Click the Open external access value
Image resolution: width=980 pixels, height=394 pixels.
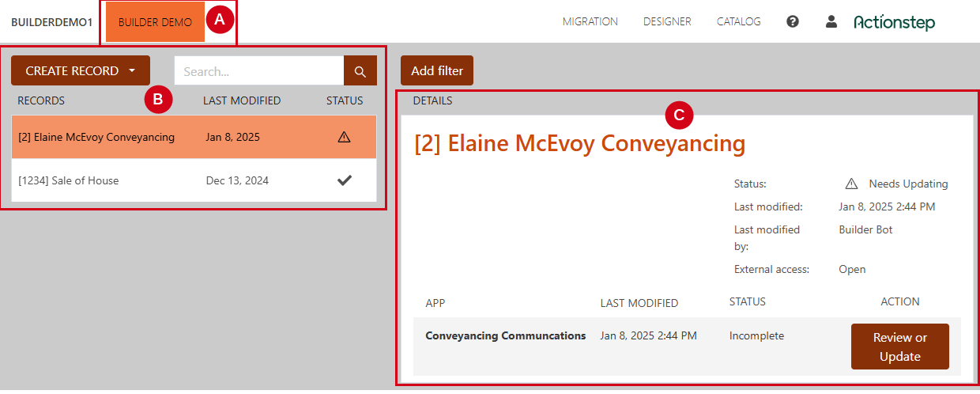click(852, 269)
